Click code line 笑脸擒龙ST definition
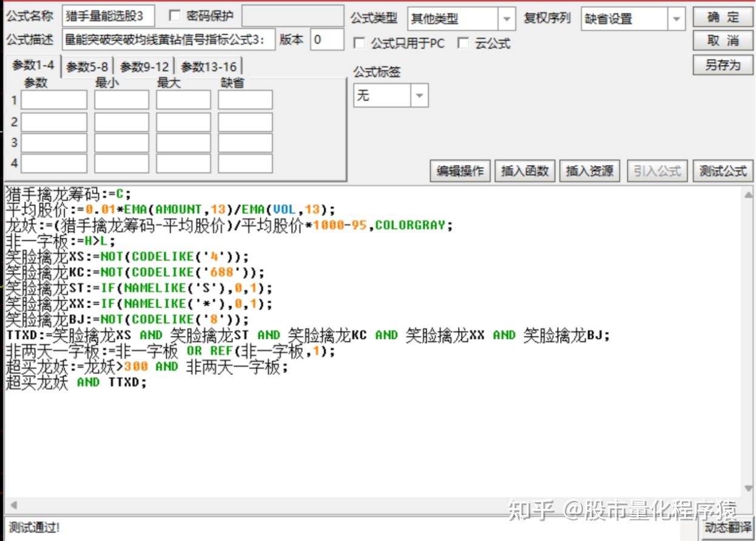This screenshot has height=541, width=756. coord(139,288)
